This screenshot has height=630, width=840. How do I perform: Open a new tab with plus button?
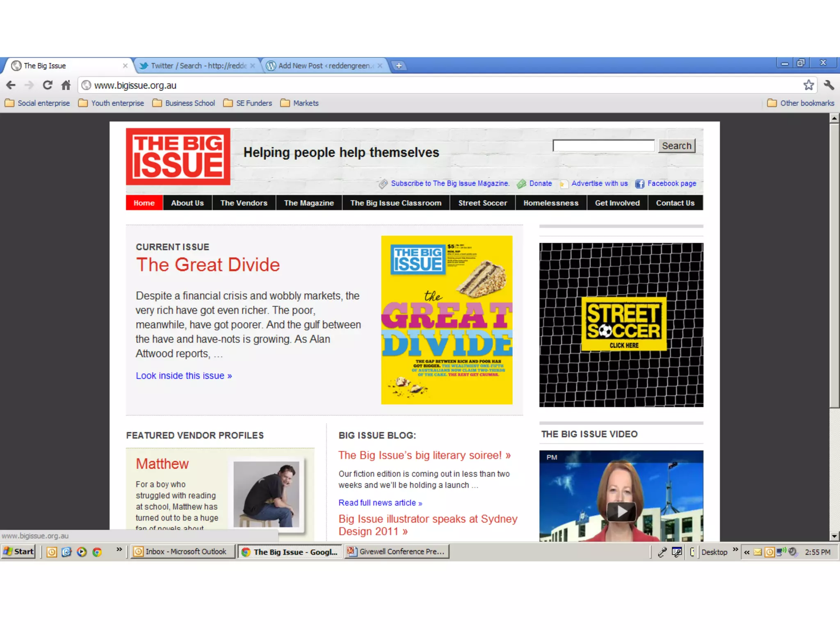tap(399, 66)
